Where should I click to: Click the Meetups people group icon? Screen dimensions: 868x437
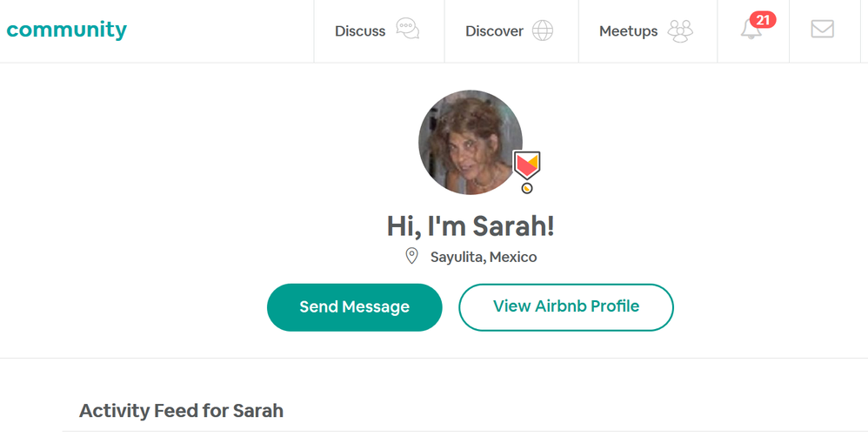point(680,31)
